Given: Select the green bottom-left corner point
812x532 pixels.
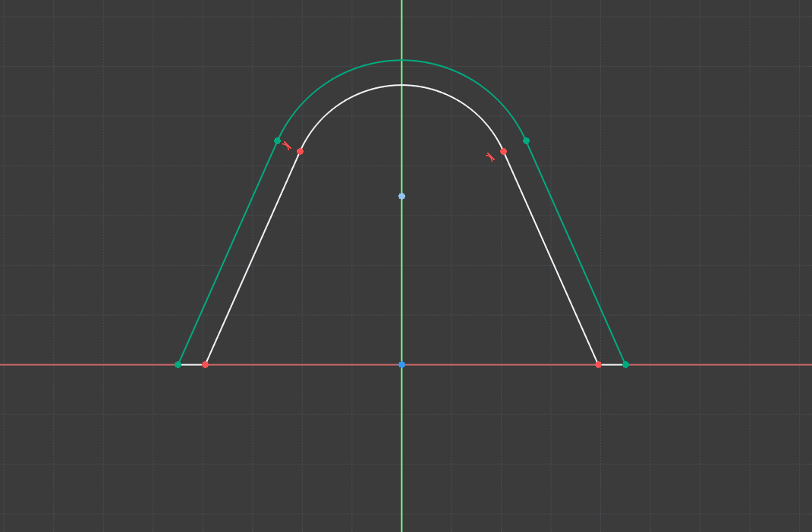Looking at the screenshot, I should 178,365.
